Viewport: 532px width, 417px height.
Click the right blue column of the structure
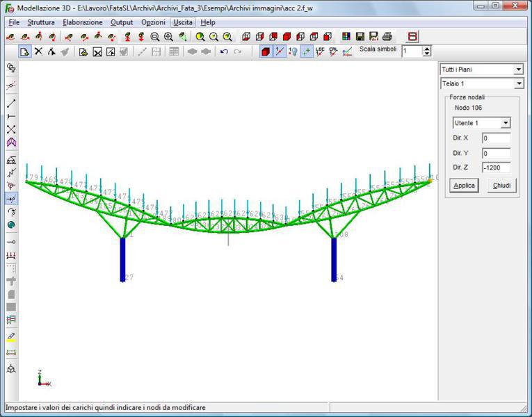[334, 260]
